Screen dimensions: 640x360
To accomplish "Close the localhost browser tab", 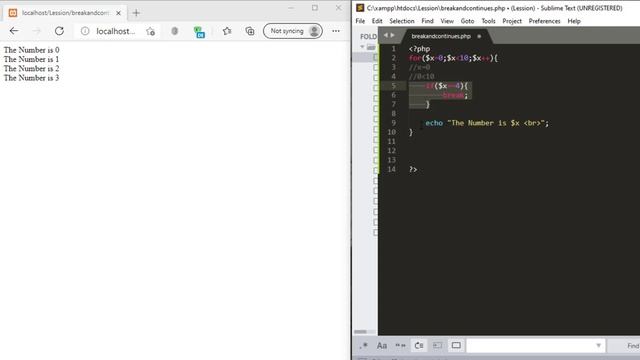I will point(118,13).
